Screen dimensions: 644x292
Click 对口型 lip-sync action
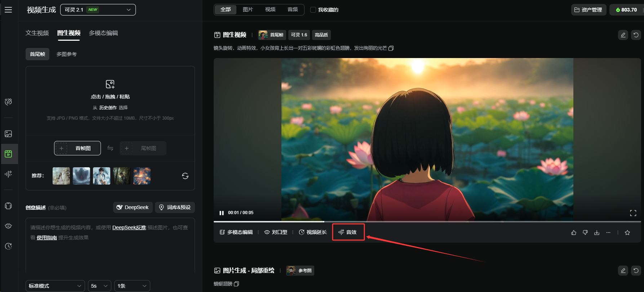(x=276, y=233)
